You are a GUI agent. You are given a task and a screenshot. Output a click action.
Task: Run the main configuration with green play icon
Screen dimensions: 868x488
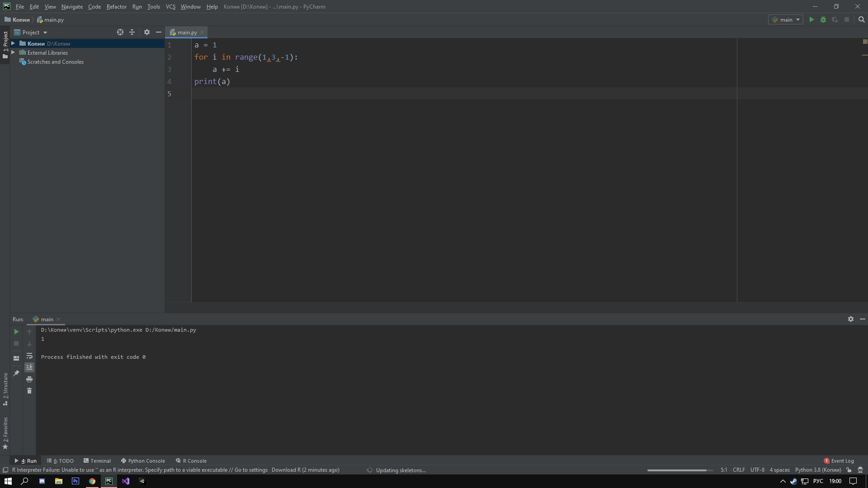pos(811,20)
